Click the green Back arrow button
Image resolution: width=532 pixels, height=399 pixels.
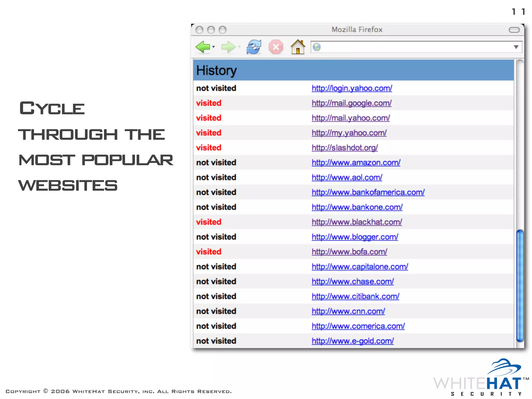[x=203, y=47]
